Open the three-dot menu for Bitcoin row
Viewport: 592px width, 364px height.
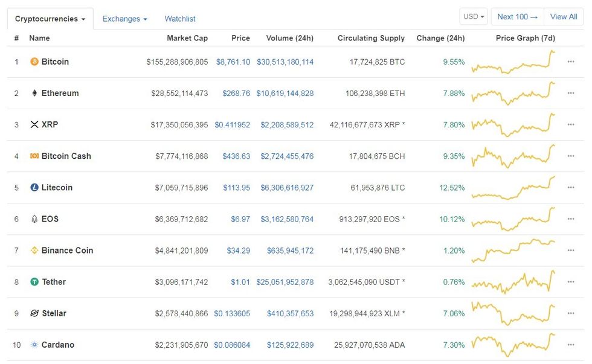coord(571,62)
